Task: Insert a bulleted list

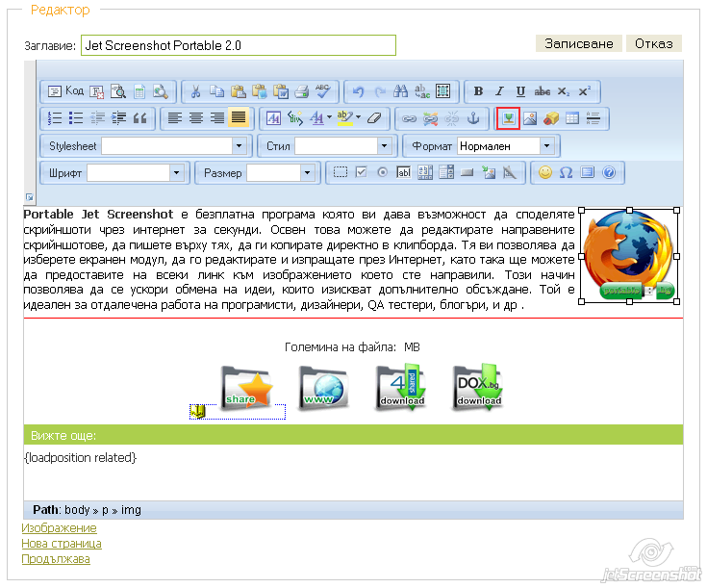Action: coord(76,118)
